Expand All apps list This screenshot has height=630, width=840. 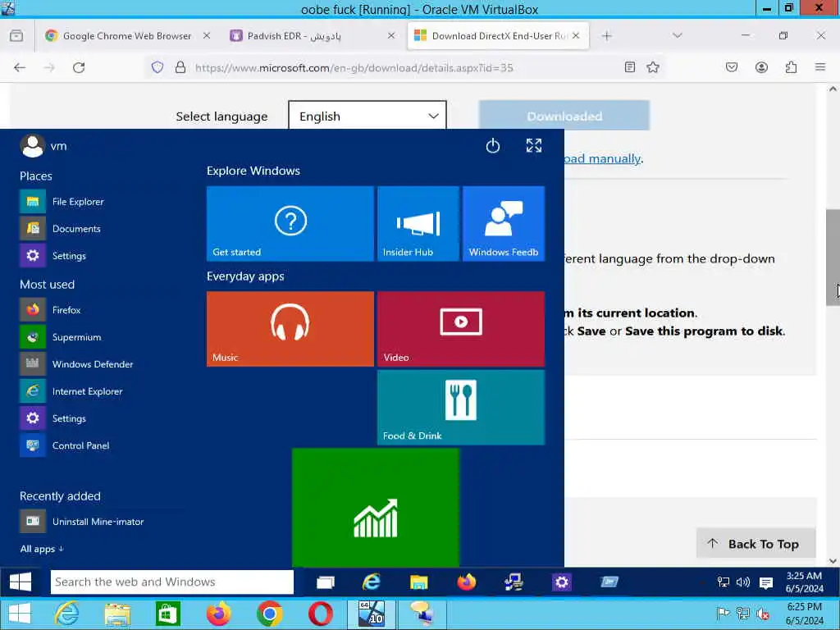click(x=42, y=549)
